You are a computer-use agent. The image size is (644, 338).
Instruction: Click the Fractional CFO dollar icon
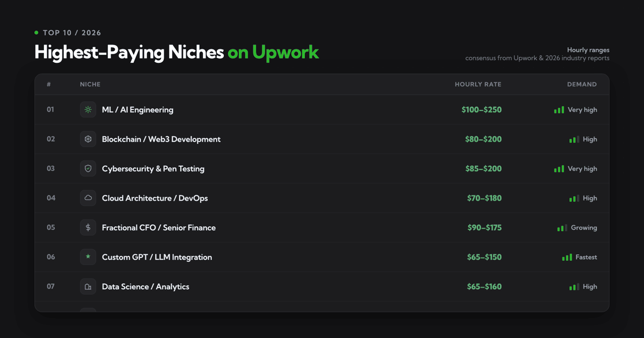tap(88, 227)
